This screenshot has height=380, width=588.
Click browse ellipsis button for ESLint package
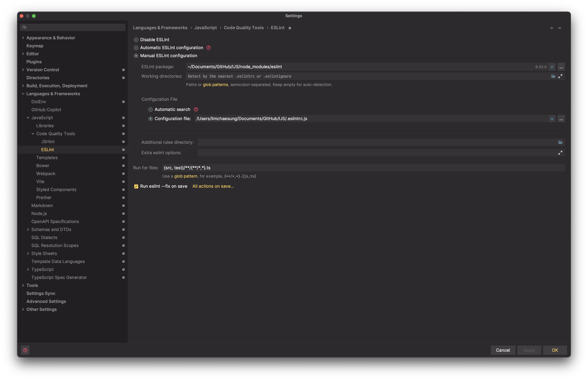(561, 67)
